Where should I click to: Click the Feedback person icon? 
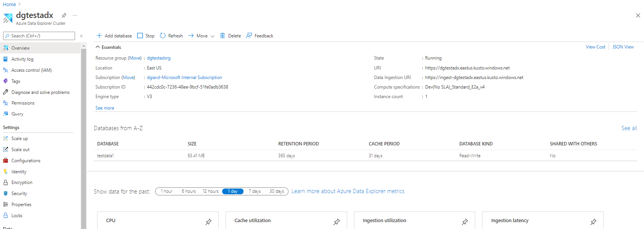click(249, 35)
